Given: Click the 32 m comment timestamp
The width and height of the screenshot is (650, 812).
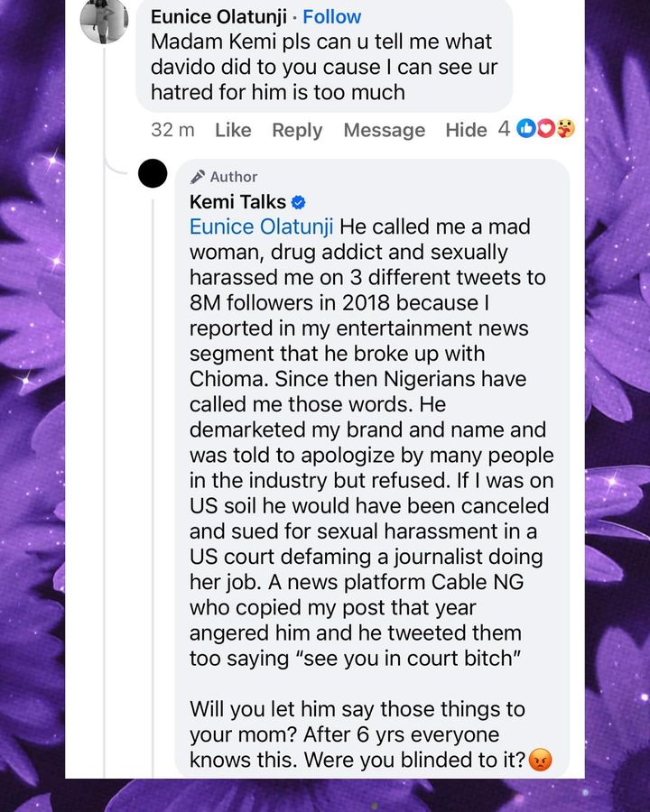Looking at the screenshot, I should click(x=172, y=130).
